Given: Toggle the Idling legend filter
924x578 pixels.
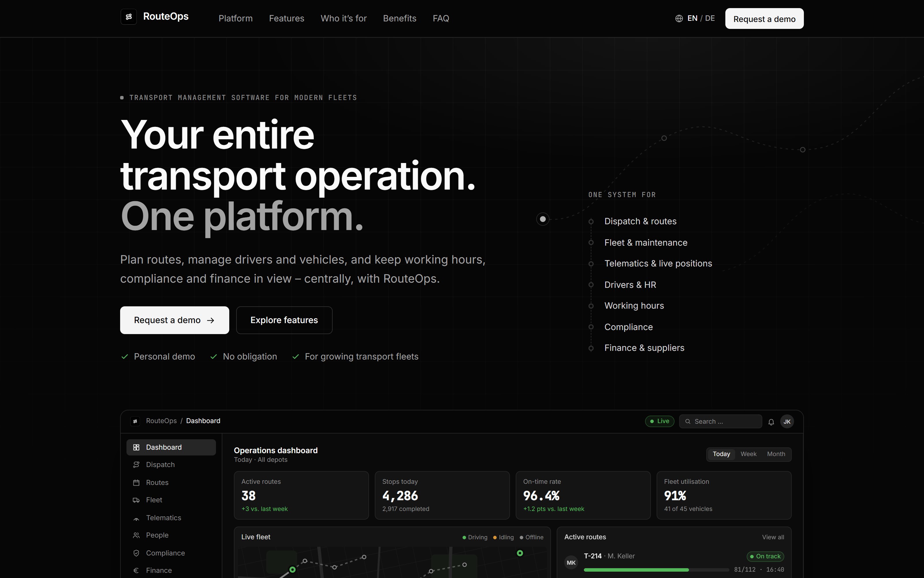Looking at the screenshot, I should pyautogui.click(x=504, y=538).
